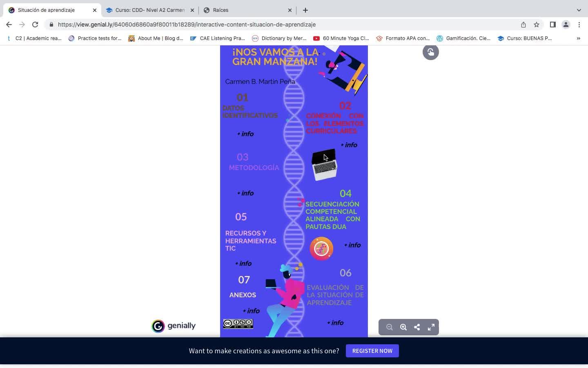Click the Genially interactivity hand icon
The height and width of the screenshot is (368, 588).
(430, 52)
